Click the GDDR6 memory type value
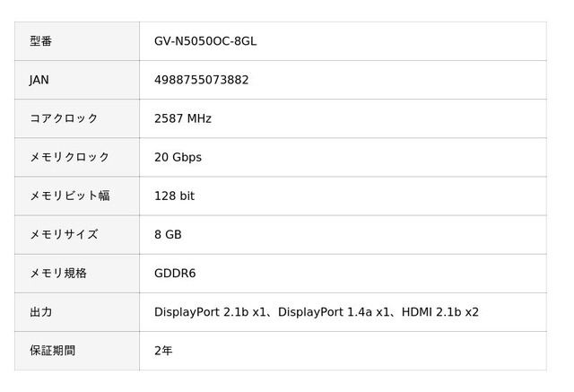Screen dimensions: 574x392 pos(175,274)
